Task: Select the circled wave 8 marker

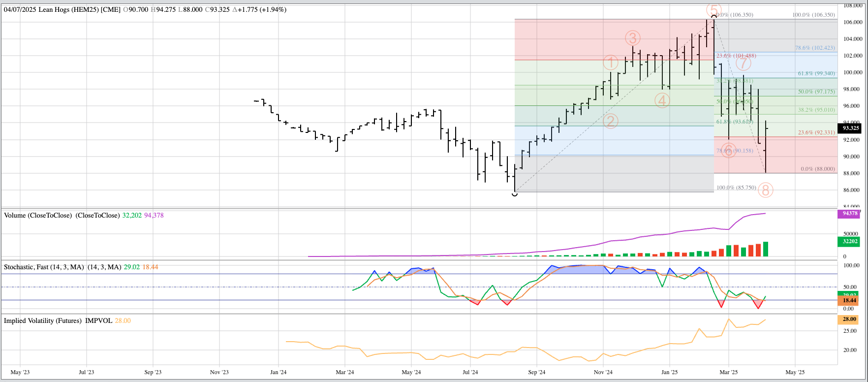Action: coord(765,190)
